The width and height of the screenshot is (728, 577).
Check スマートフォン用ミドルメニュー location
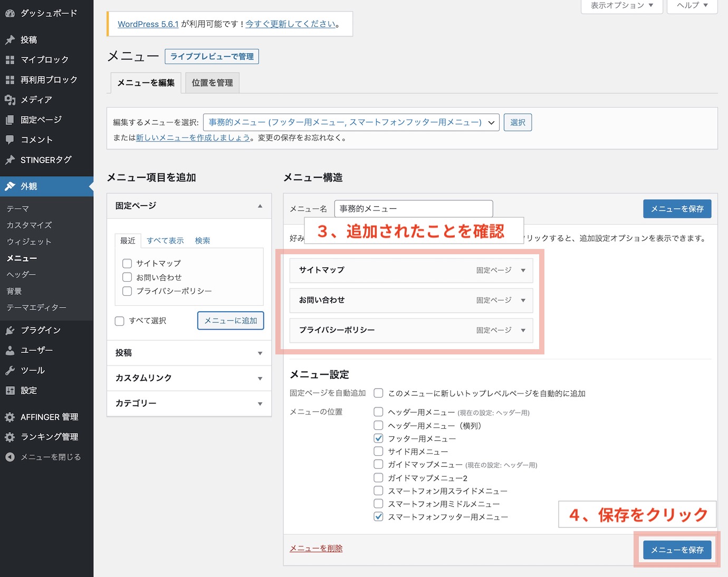pyautogui.click(x=378, y=504)
